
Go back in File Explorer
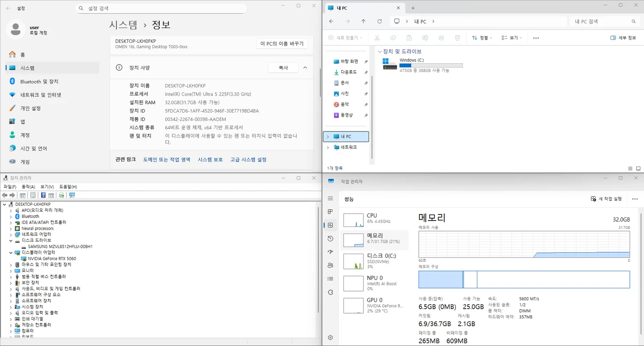coord(331,21)
